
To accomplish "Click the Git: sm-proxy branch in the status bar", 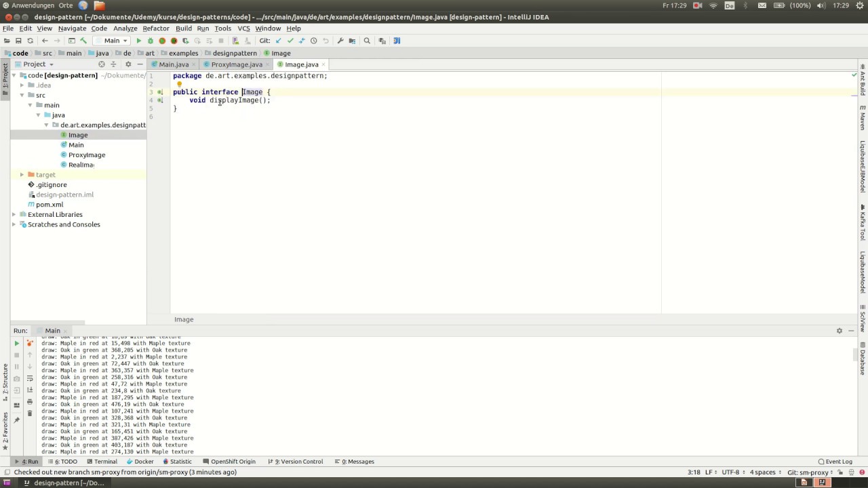I will pos(809,472).
